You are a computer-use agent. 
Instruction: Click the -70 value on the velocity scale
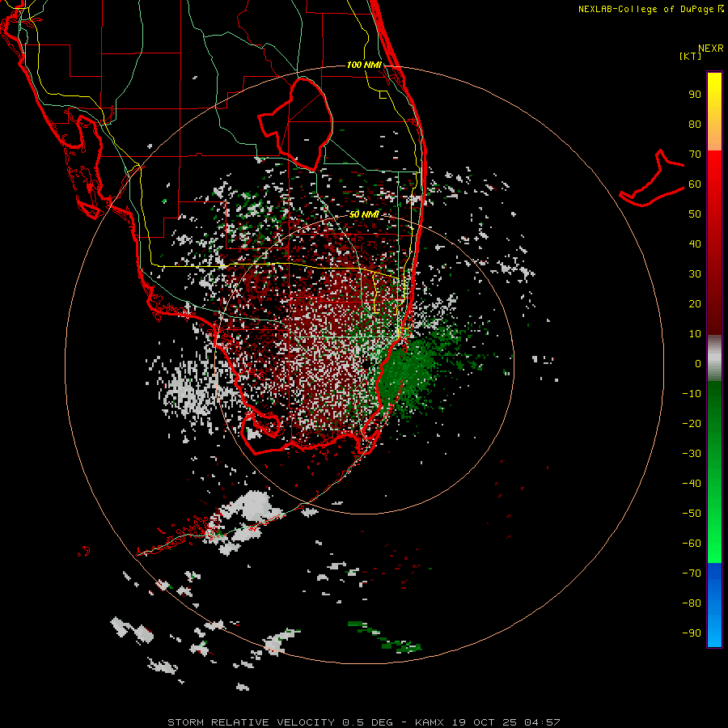692,573
